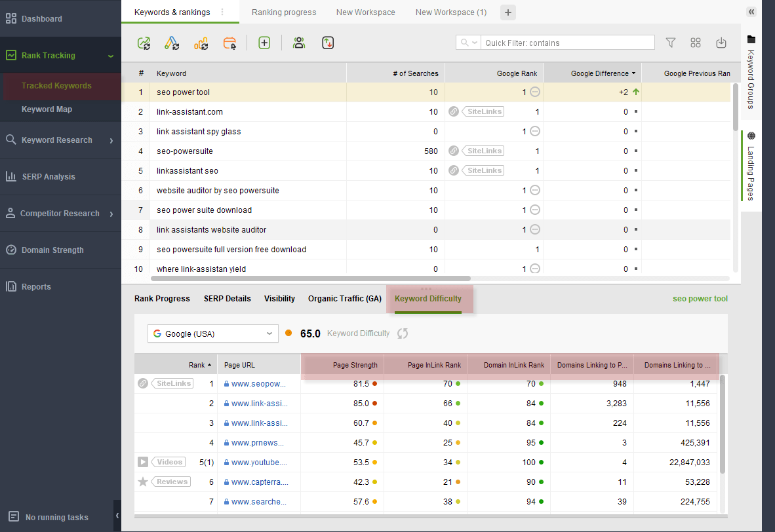The image size is (775, 532).
Task: Click the Reviews star badge beside www.capterra result
Action: coord(172,482)
